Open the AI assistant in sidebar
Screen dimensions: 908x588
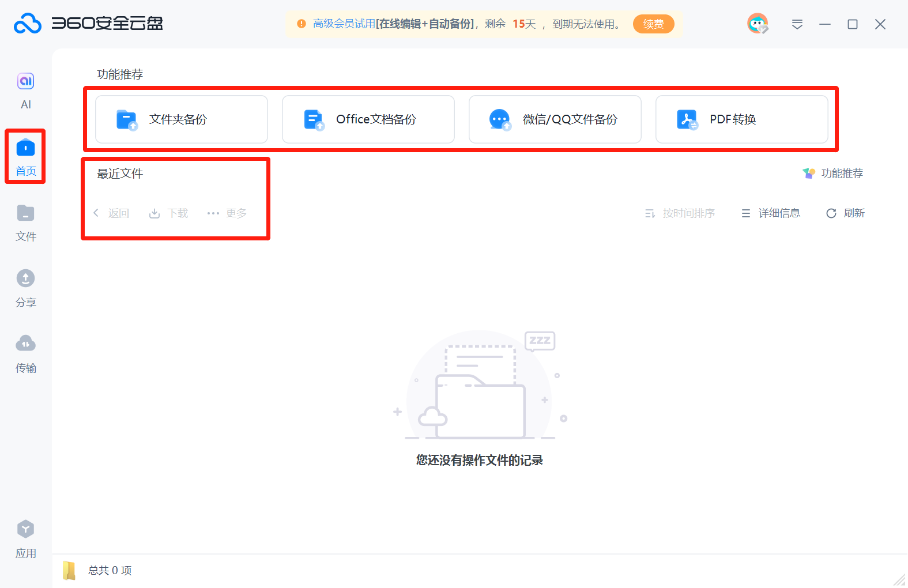(26, 91)
